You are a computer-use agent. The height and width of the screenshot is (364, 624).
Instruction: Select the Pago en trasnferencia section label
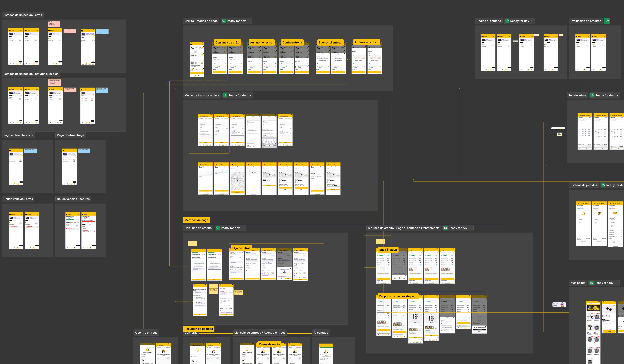(18, 135)
